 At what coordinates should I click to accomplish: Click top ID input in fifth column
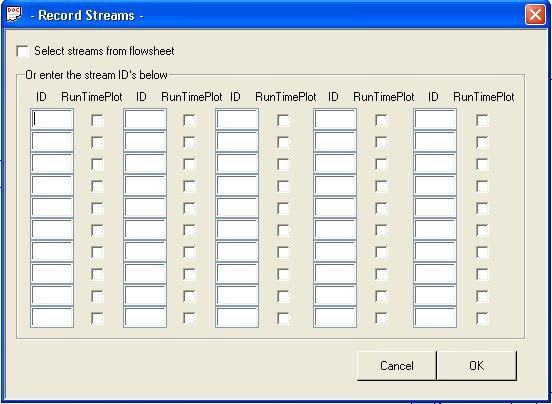435,119
